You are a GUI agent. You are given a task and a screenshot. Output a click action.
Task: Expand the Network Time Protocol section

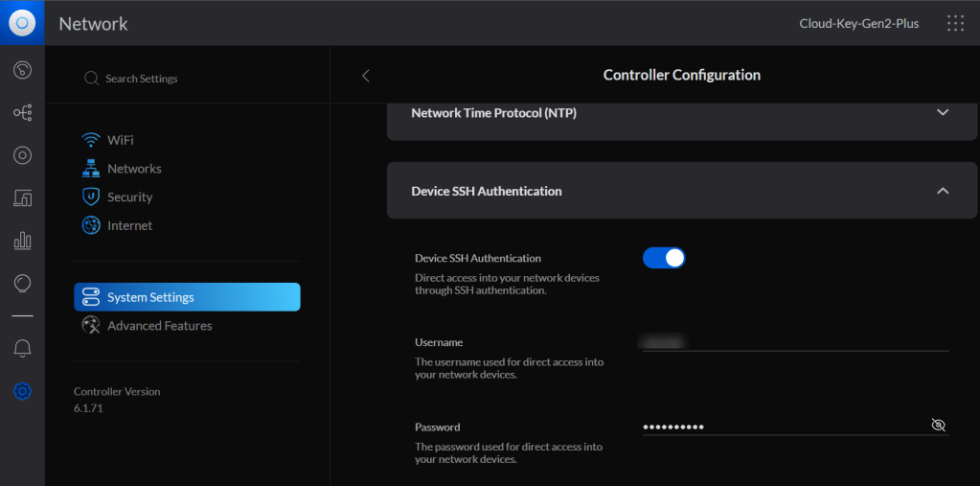tap(943, 112)
